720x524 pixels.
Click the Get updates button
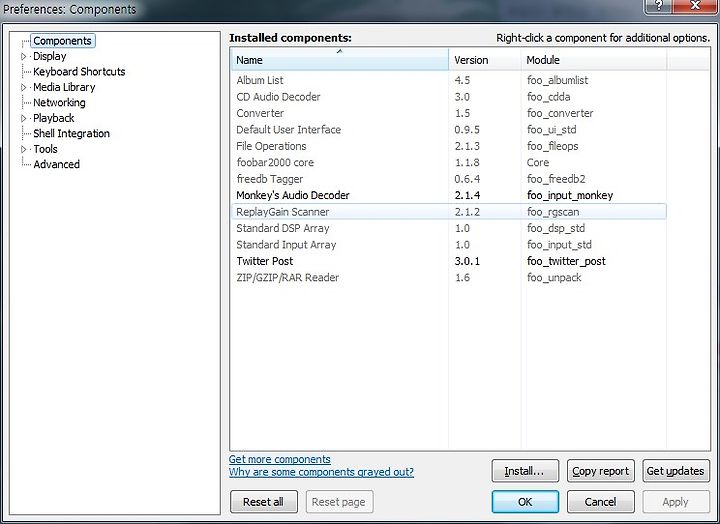676,471
